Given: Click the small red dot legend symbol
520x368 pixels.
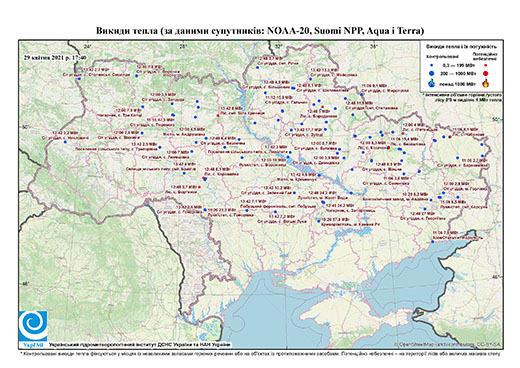Looking at the screenshot, I should coord(486,65).
